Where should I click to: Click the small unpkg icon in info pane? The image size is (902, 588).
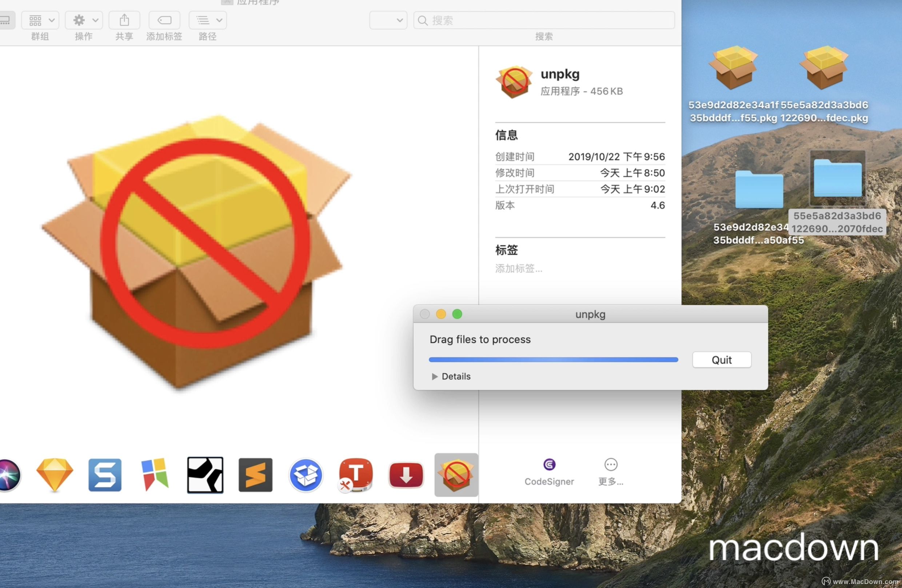click(x=514, y=82)
